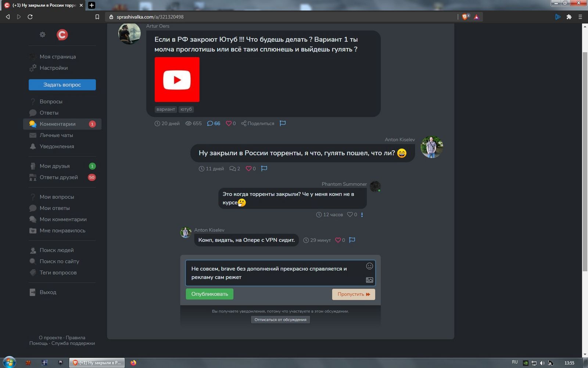Open the emoji picker in reply box

[x=369, y=266]
